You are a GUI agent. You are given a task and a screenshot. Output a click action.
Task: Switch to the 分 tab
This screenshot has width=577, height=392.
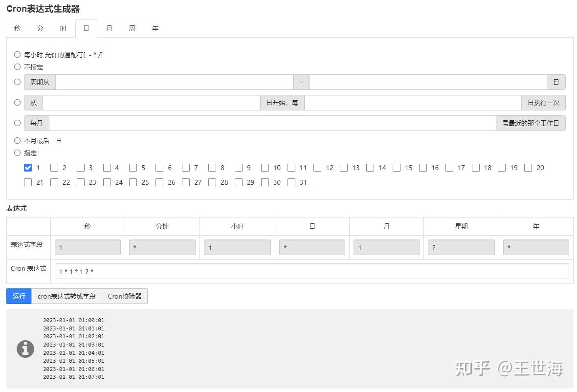[40, 28]
